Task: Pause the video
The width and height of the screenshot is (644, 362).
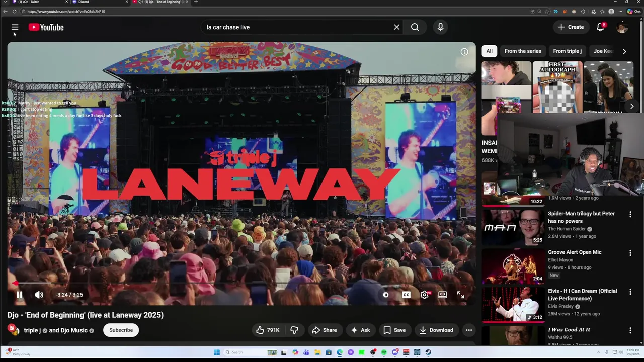Action: point(19,295)
